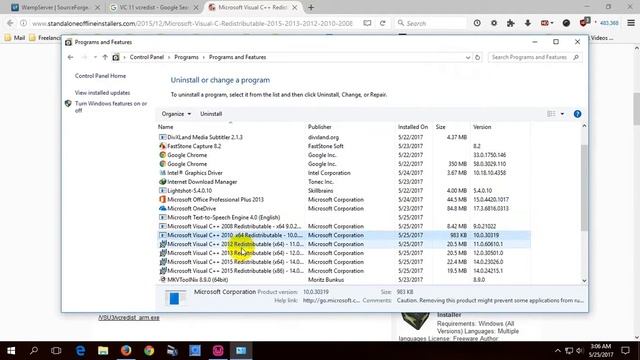Open the Organize dropdown menu

point(176,114)
